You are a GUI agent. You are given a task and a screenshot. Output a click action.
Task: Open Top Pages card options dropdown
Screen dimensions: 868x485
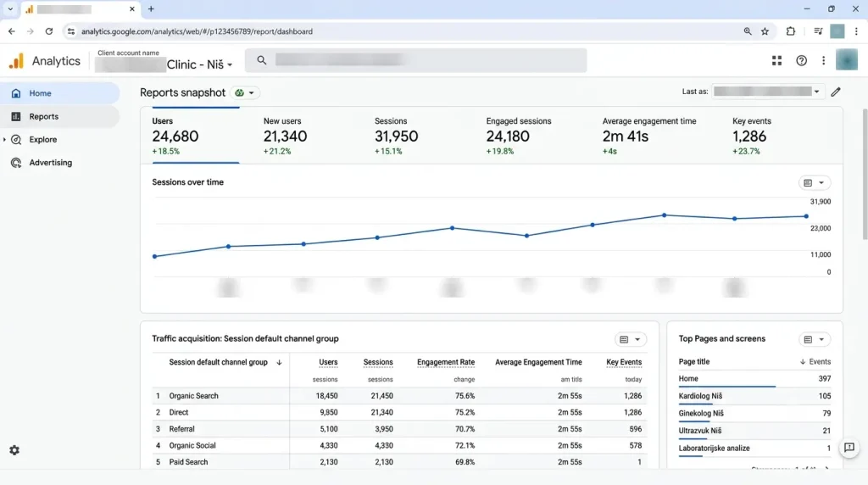point(815,339)
